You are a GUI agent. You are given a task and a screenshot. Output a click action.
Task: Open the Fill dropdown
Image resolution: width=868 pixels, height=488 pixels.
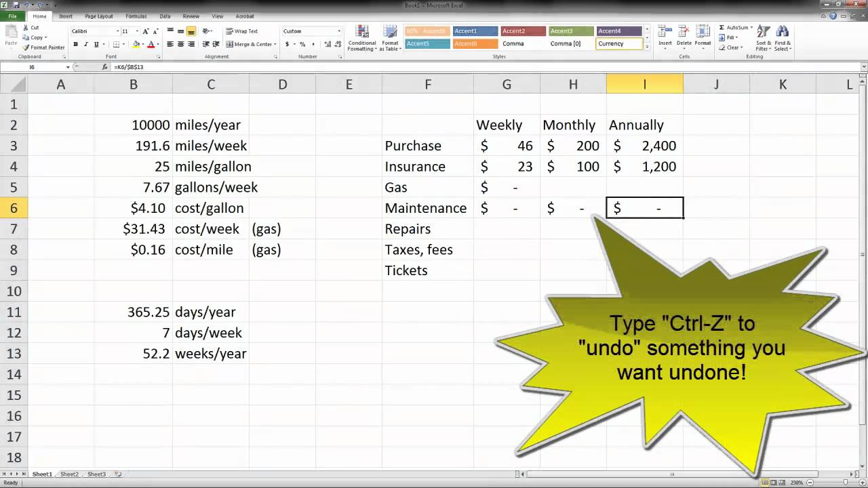[x=729, y=37]
